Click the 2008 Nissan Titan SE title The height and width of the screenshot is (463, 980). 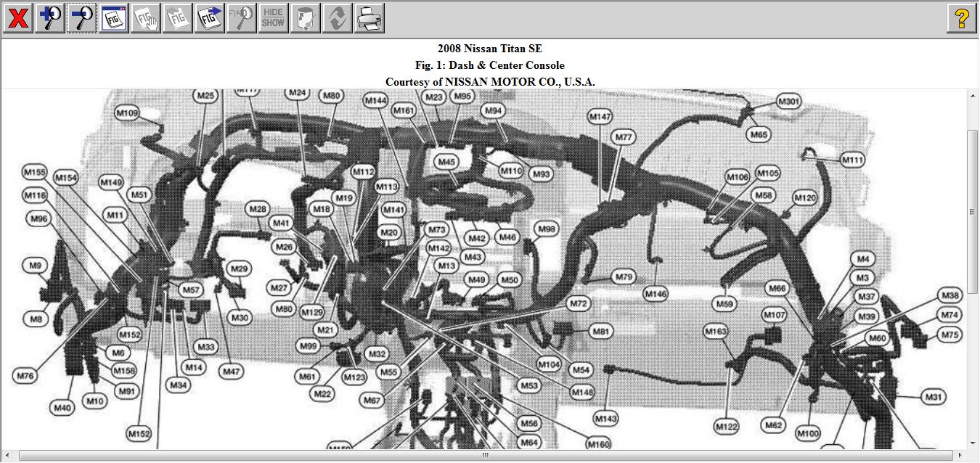point(490,49)
